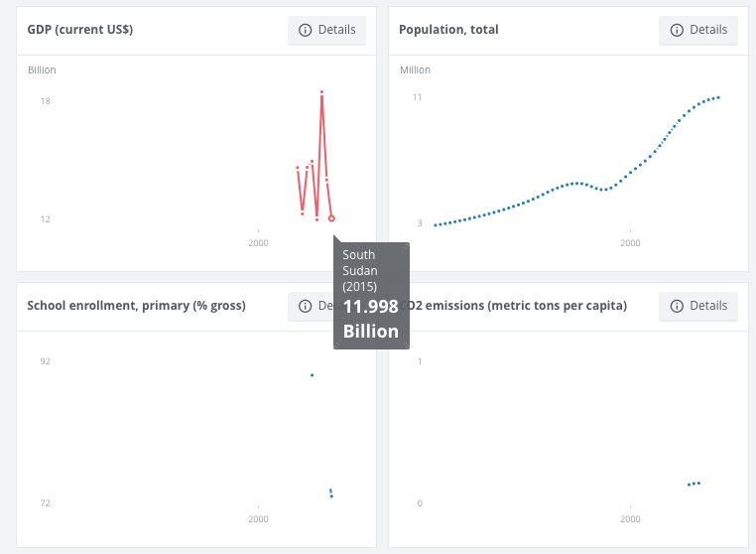Viewport: 756px width, 554px height.
Task: Click the info icon in School enrollment card
Action: coord(306,306)
